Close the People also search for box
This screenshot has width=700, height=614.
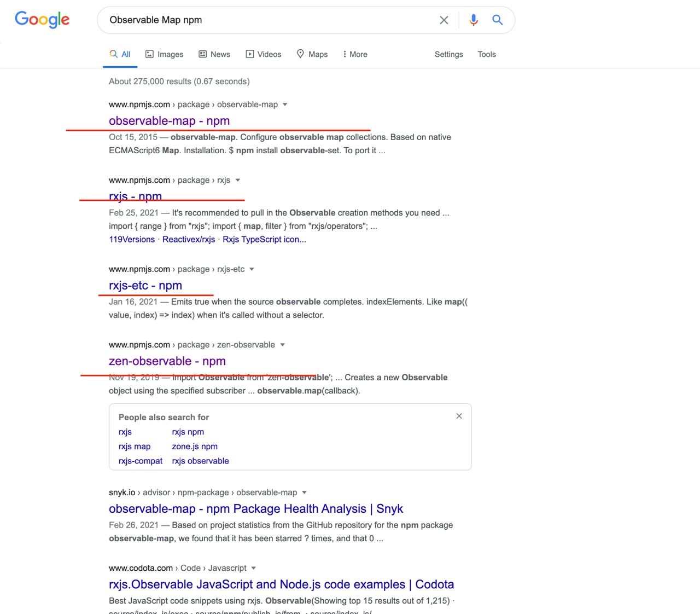pos(459,416)
